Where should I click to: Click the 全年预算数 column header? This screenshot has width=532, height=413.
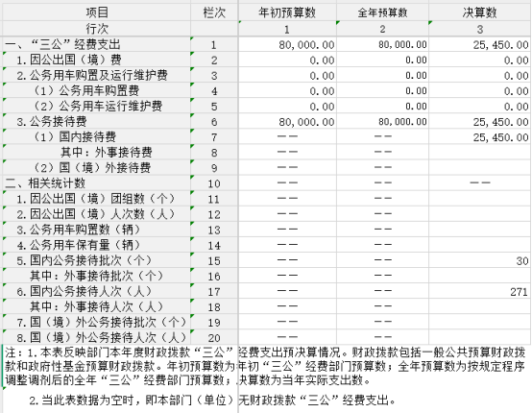point(382,12)
